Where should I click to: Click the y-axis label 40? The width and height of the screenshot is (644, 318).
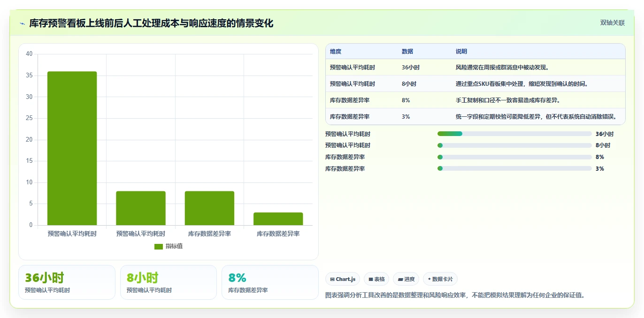coord(29,54)
